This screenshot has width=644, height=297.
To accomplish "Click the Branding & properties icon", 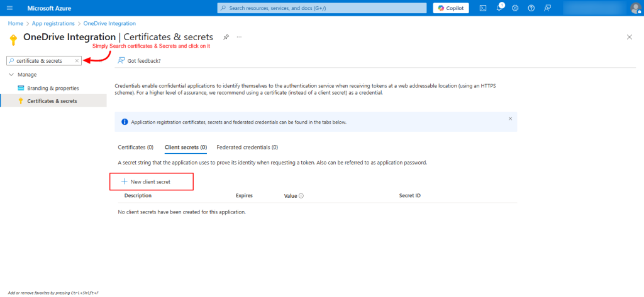I will tap(21, 88).
